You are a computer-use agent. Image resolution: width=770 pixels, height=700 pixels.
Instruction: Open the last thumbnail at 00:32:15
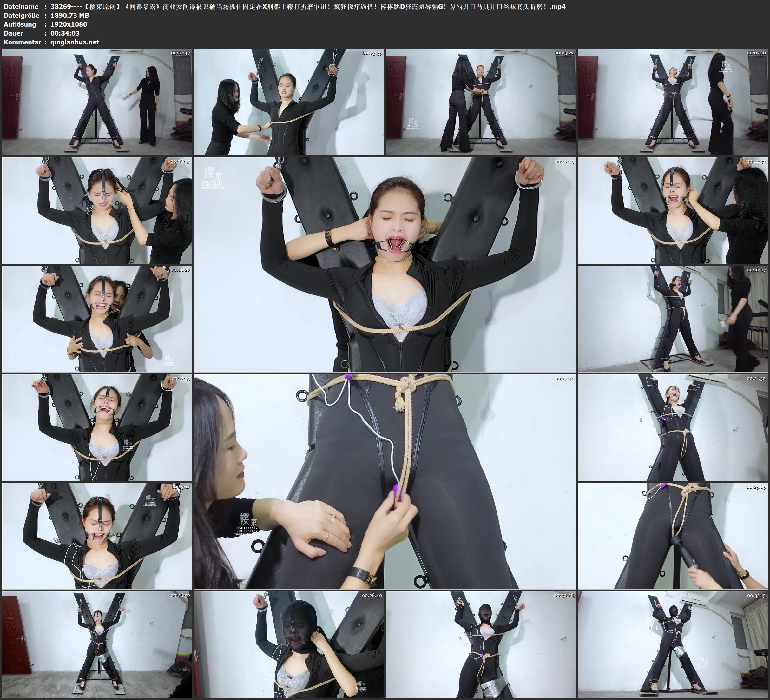coord(673,644)
